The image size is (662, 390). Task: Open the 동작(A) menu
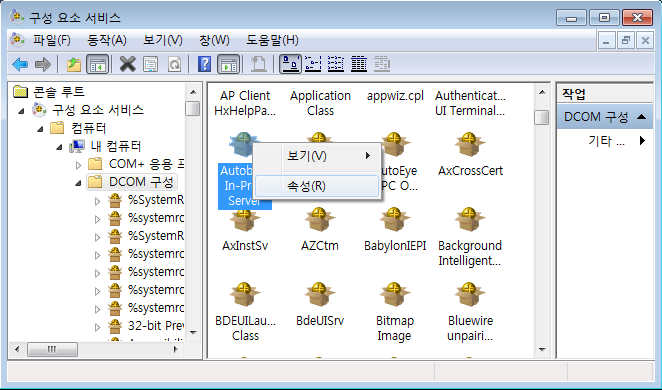(x=106, y=41)
